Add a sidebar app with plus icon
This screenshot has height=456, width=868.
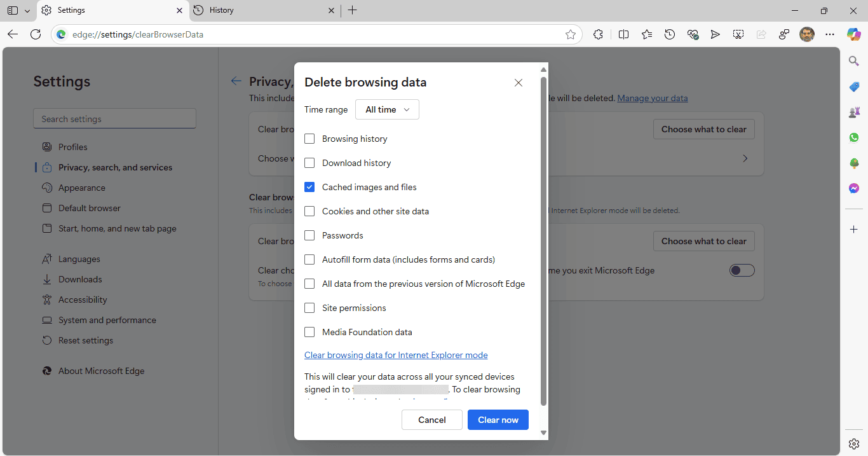tap(854, 229)
